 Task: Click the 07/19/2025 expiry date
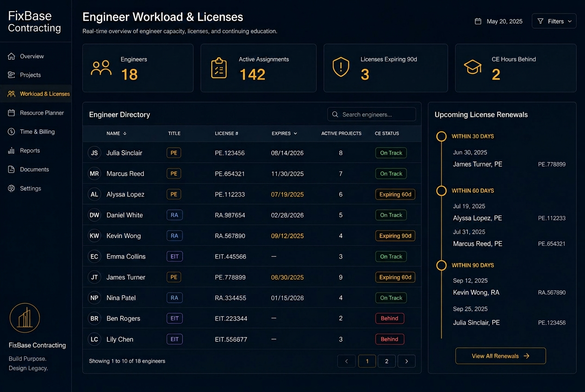pos(287,195)
